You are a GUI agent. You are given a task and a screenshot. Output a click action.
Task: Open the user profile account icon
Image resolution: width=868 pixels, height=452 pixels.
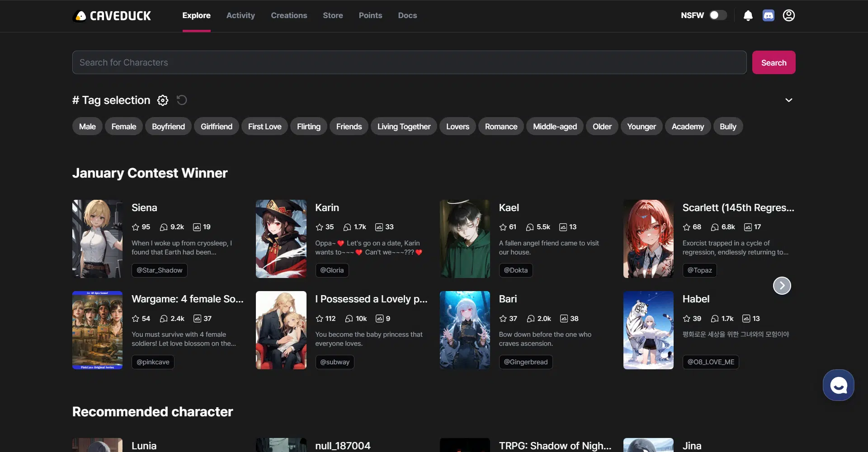coord(789,16)
